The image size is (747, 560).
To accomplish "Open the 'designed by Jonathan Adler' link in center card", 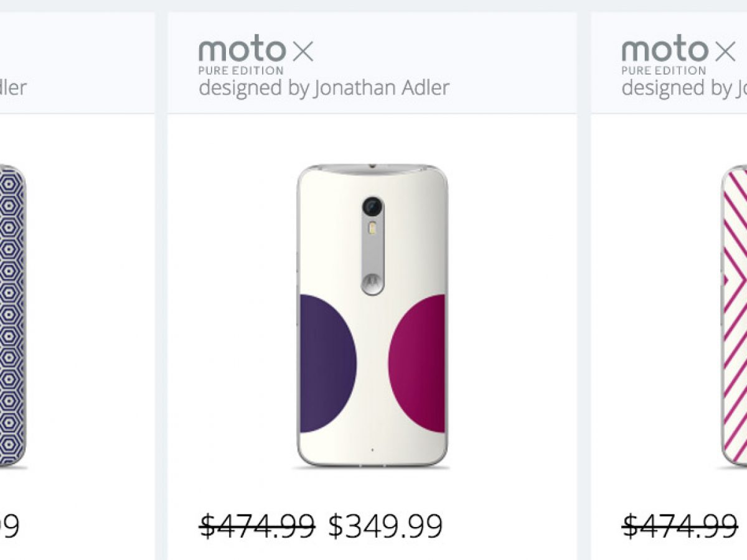I will pos(324,88).
